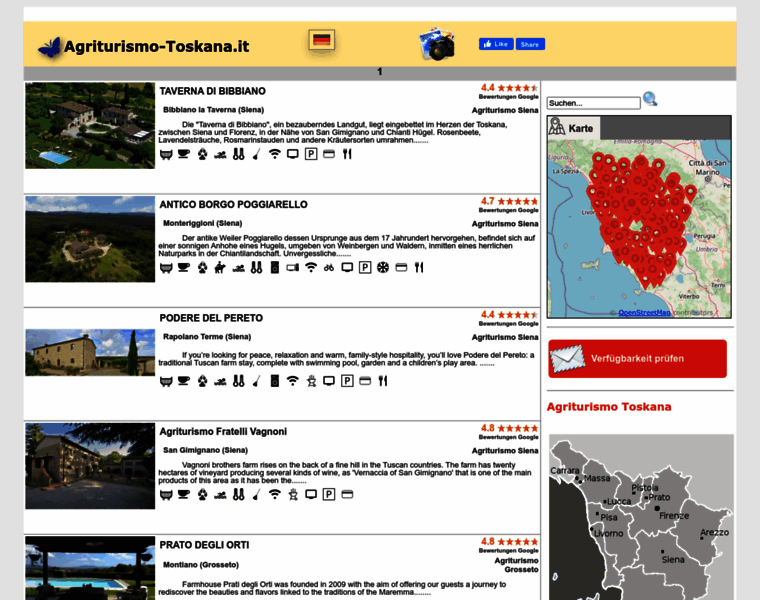Image resolution: width=760 pixels, height=600 pixels.
Task: Click the parking icon for Taverna di Bibbiano
Action: click(311, 154)
